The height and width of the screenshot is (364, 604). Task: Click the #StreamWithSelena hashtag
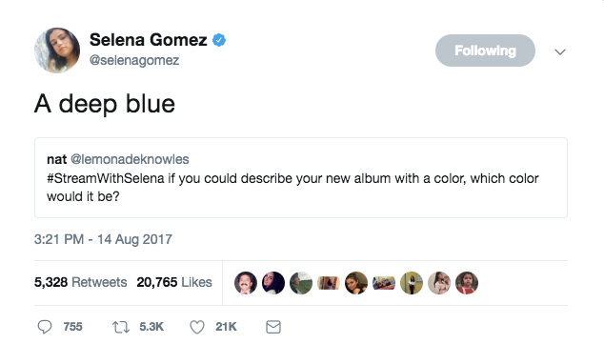(106, 178)
